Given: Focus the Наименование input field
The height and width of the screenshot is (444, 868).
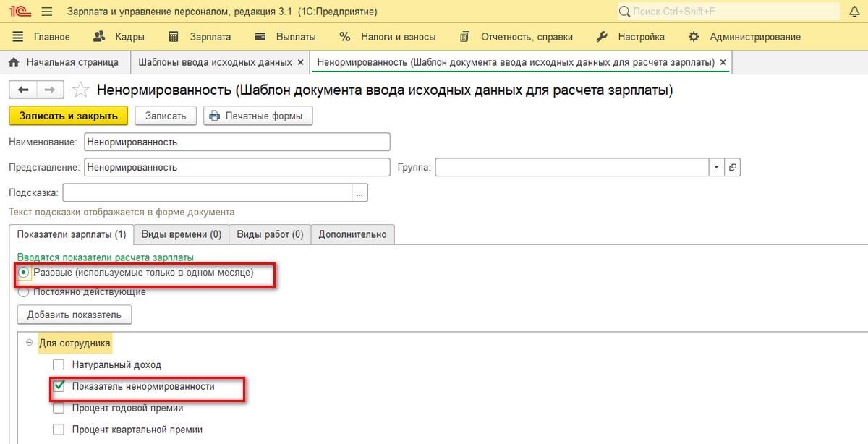Looking at the screenshot, I should tap(237, 142).
